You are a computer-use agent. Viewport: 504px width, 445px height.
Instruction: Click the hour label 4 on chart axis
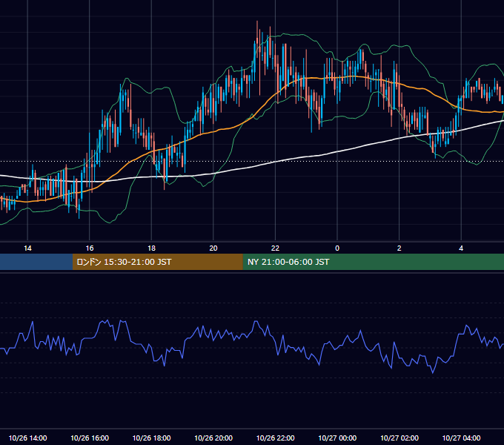(x=461, y=248)
